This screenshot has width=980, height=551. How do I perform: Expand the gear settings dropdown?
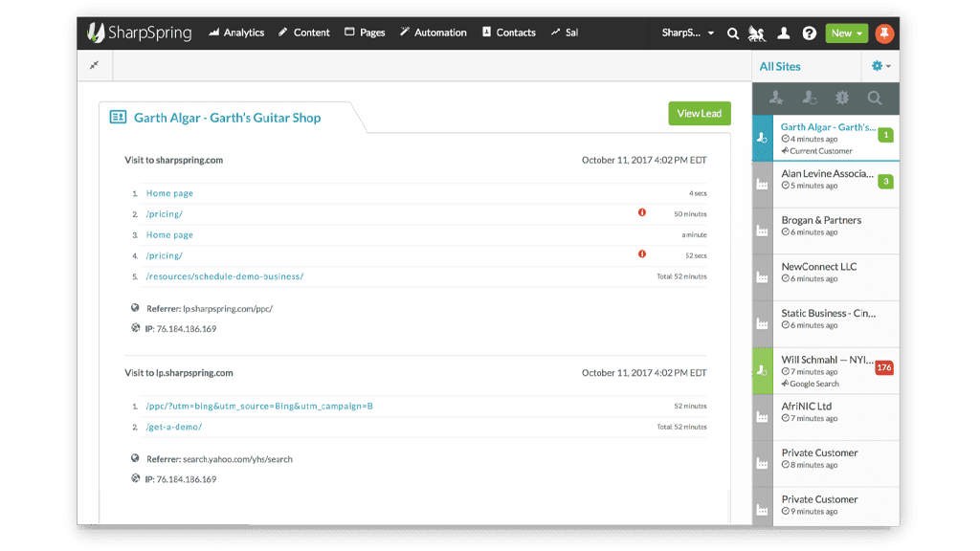pos(880,66)
